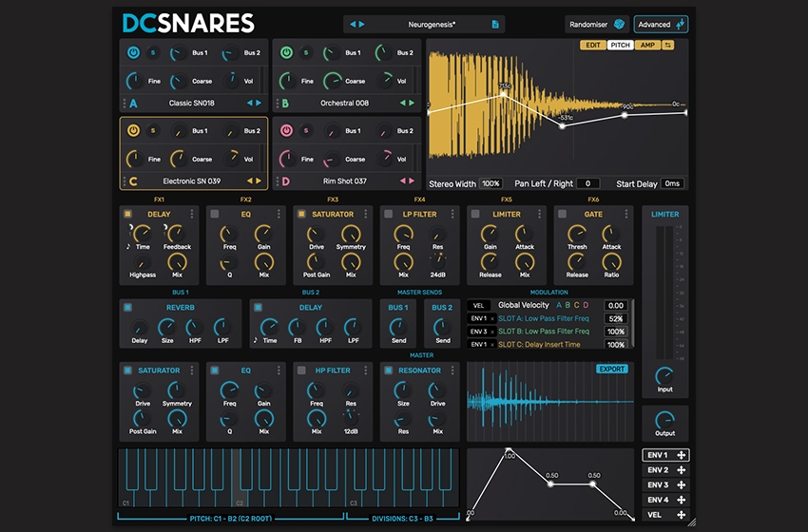Screen dimensions: 808x532
Task: Click the EXPORT button
Action: click(611, 370)
